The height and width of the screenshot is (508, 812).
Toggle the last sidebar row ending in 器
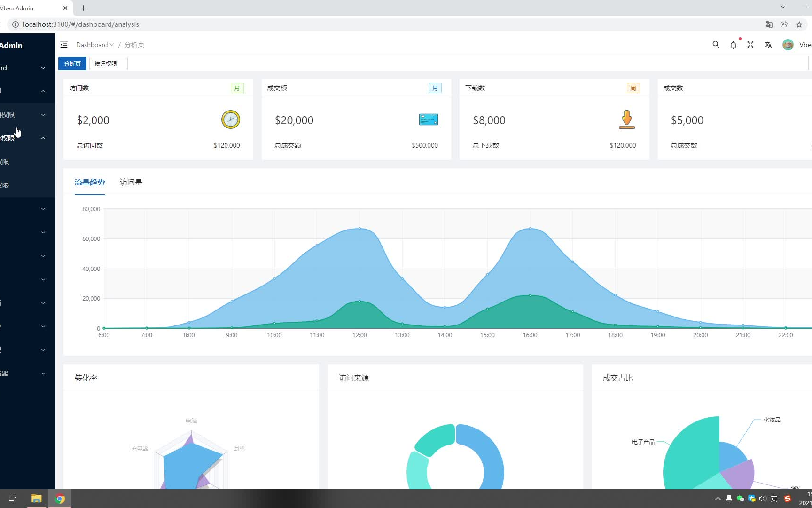[27, 373]
